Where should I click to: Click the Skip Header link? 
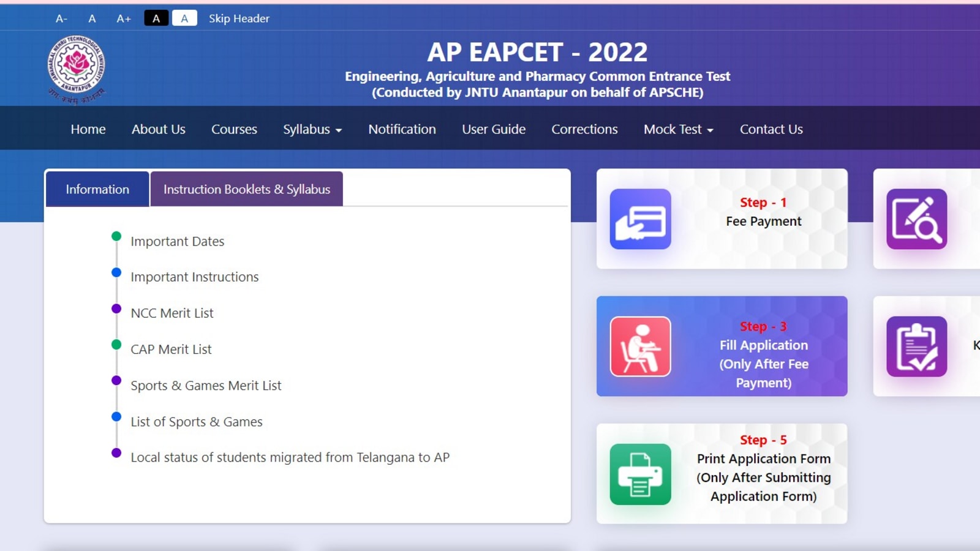click(239, 18)
